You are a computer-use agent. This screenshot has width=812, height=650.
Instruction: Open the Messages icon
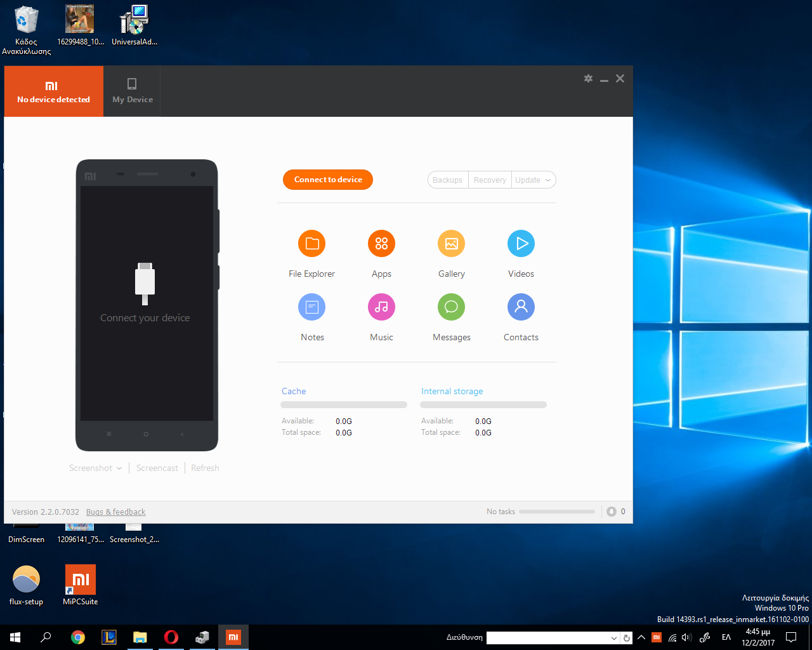[451, 307]
